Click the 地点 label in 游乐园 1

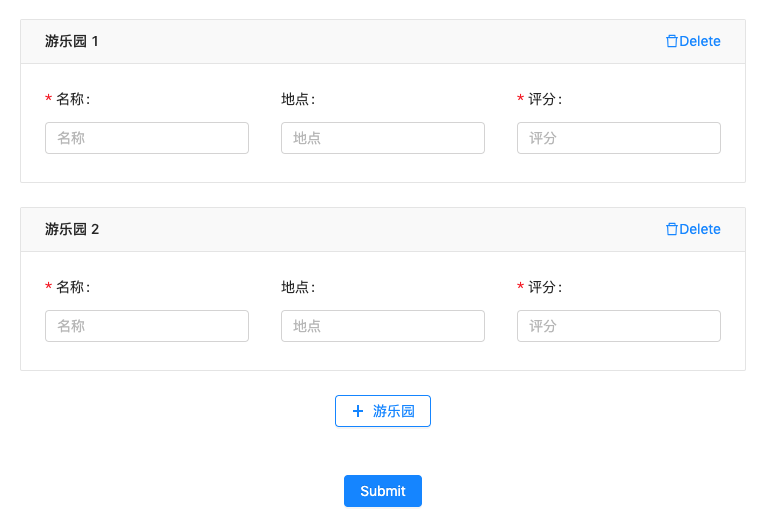point(298,99)
